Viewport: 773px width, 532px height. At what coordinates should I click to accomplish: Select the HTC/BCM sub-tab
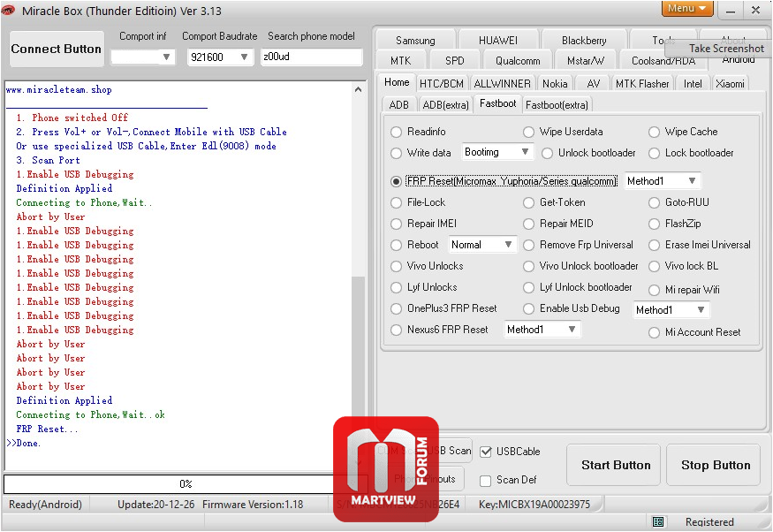(441, 84)
